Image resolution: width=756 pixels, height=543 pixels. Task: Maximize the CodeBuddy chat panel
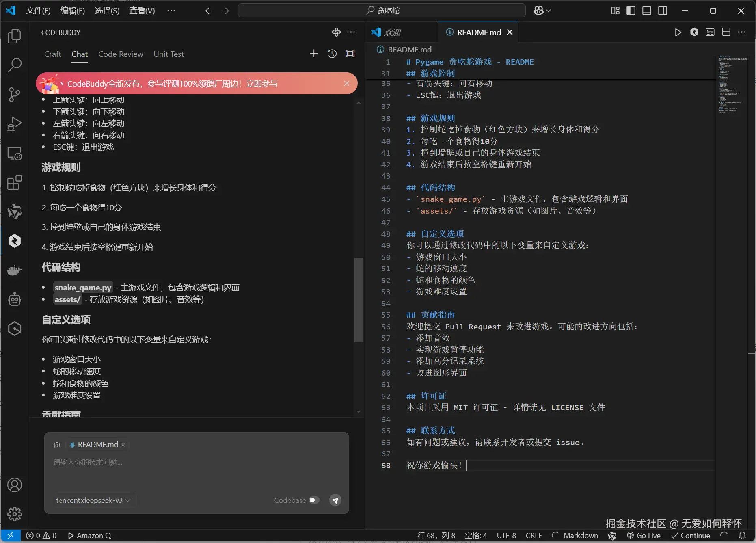point(350,54)
